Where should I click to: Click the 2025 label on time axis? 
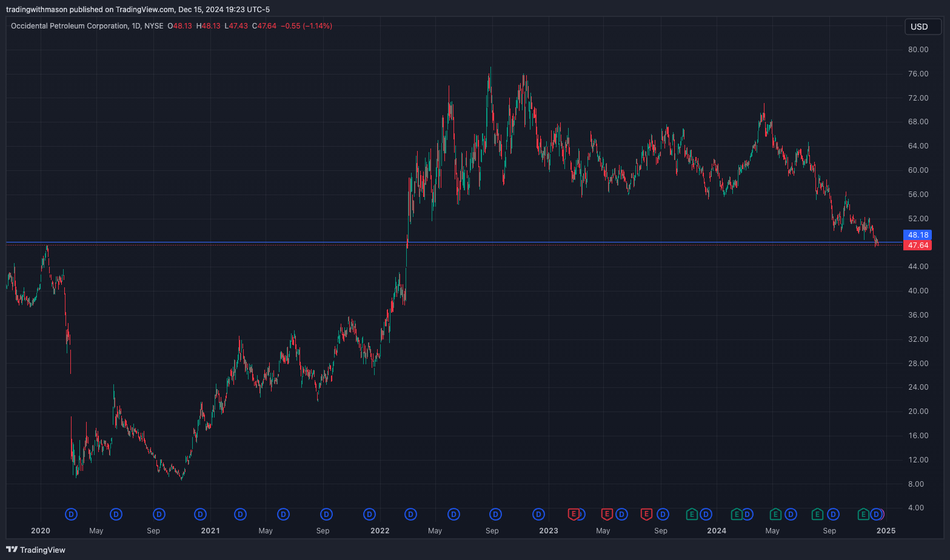[x=886, y=531]
